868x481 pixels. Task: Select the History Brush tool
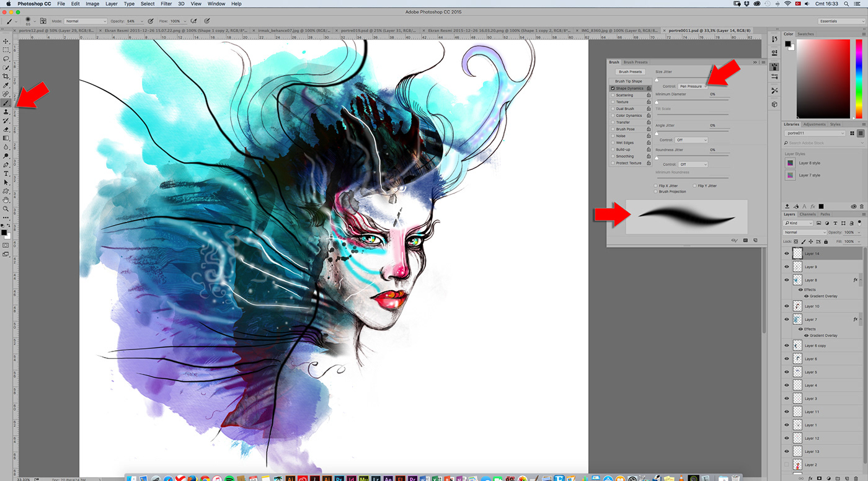point(6,120)
